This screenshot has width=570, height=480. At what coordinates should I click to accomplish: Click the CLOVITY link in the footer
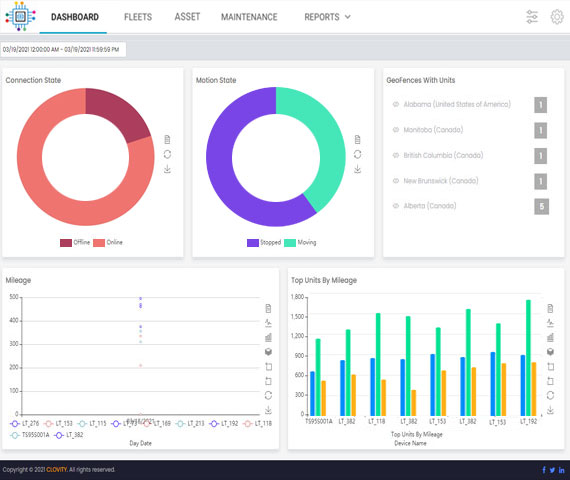tap(57, 469)
